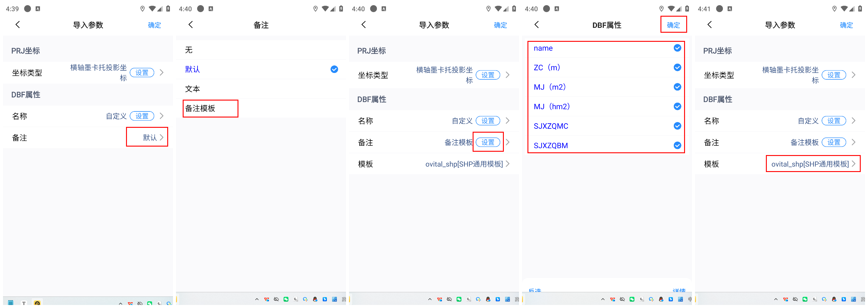Toggle the ZC（m）attribute checkbox
868x308 pixels.
click(x=677, y=68)
